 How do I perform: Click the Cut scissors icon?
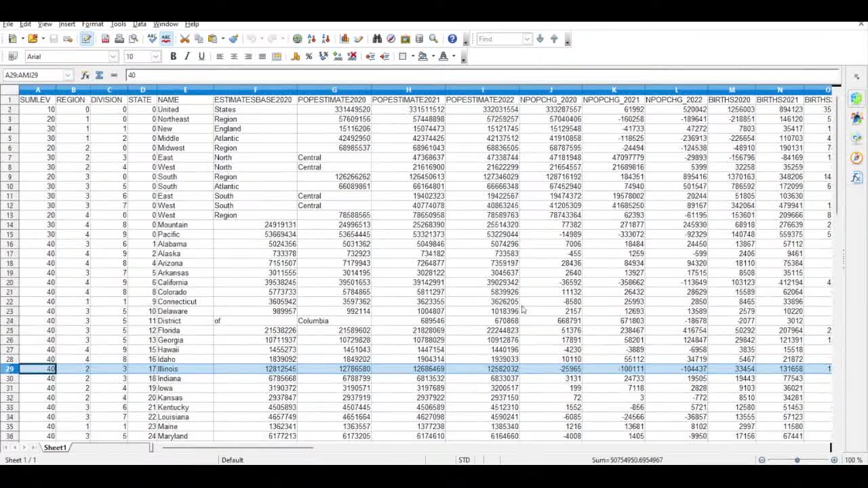pos(184,39)
